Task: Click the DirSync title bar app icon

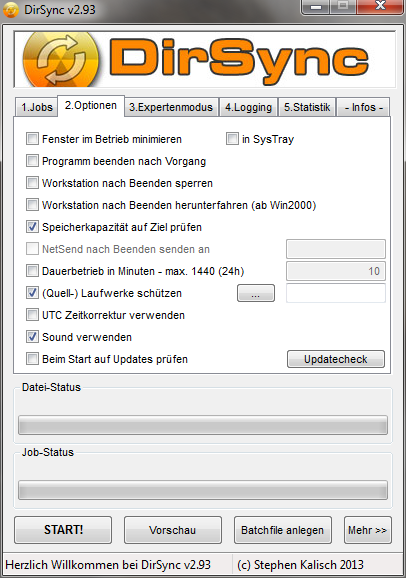Action: pos(10,10)
